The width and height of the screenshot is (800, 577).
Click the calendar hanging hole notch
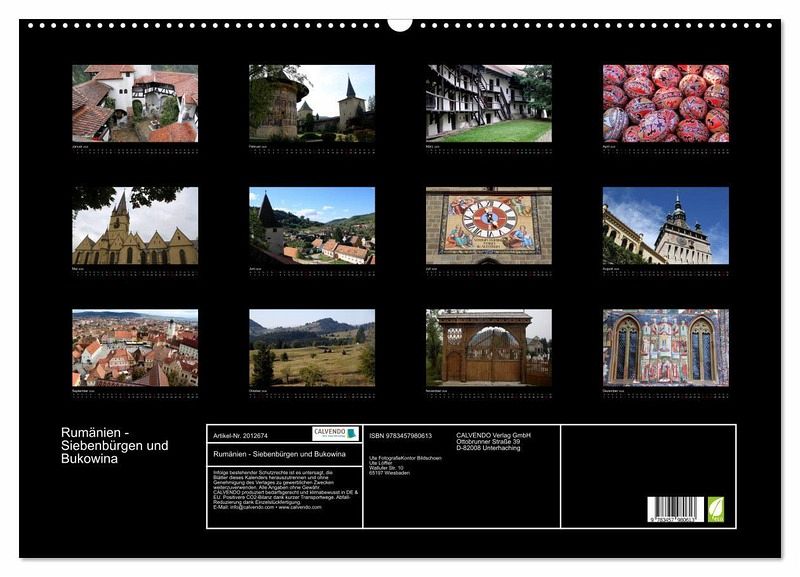point(400,24)
